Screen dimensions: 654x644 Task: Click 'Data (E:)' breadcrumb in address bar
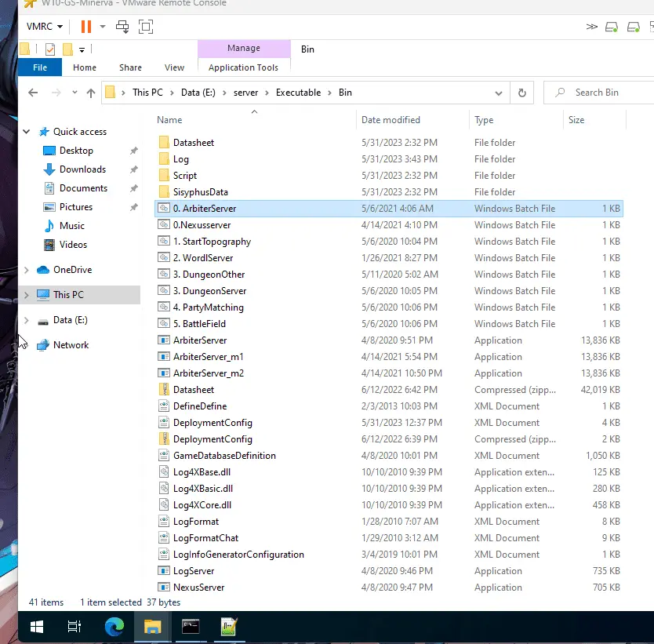tap(198, 93)
